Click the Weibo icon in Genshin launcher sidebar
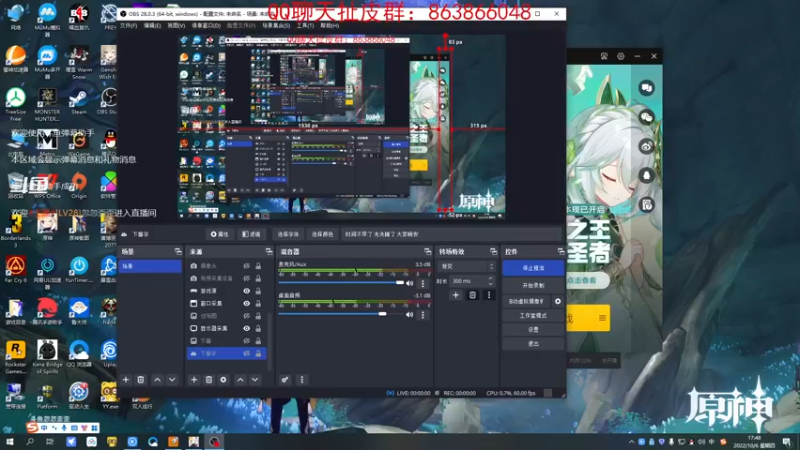 pyautogui.click(x=646, y=146)
